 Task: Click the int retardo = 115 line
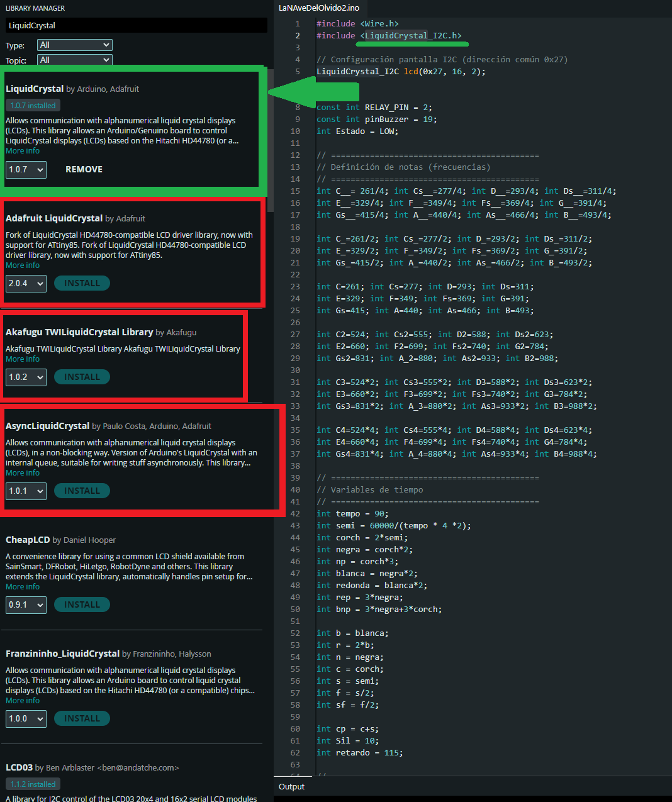360,753
